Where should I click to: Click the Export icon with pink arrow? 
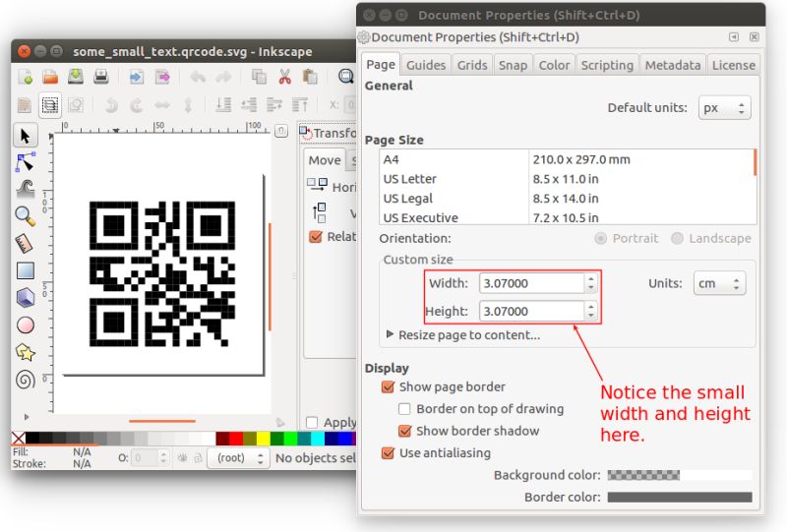pos(162,77)
